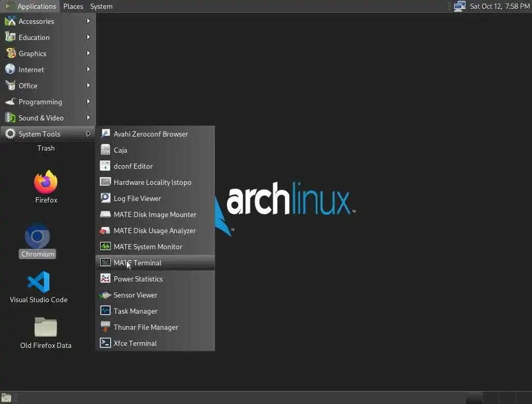The height and width of the screenshot is (404, 532).
Task: Launch Xfce Terminal
Action: coord(155,343)
